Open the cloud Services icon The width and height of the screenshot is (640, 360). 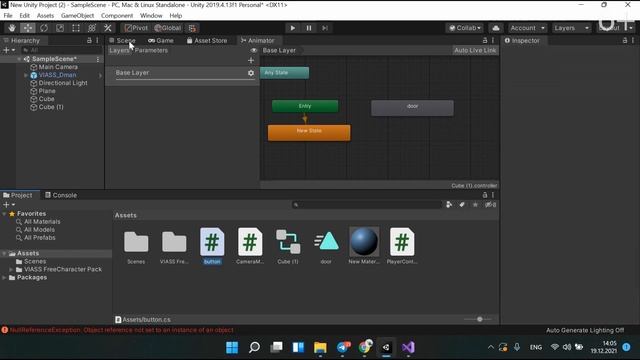496,28
